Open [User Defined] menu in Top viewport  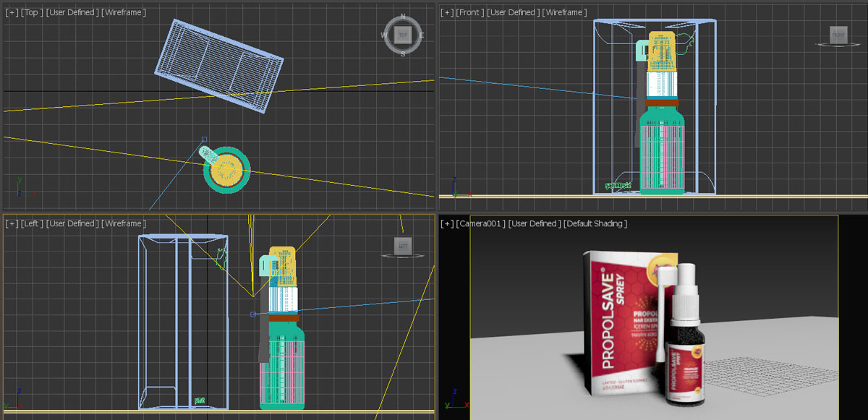click(x=72, y=12)
